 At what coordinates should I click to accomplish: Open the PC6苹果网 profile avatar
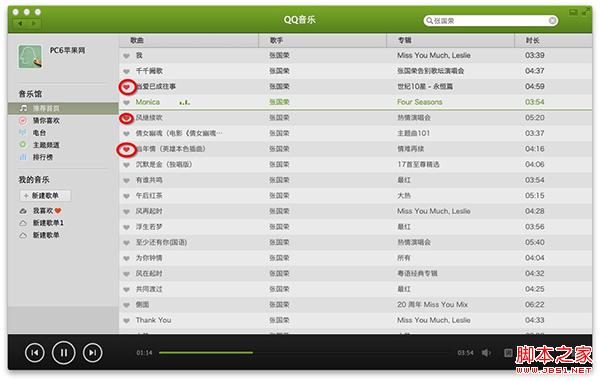click(30, 57)
